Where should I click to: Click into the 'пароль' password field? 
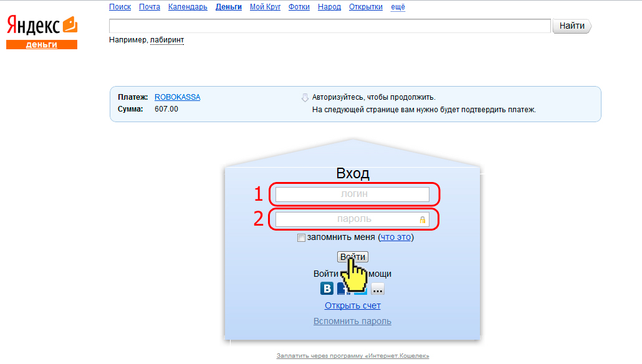(346, 219)
